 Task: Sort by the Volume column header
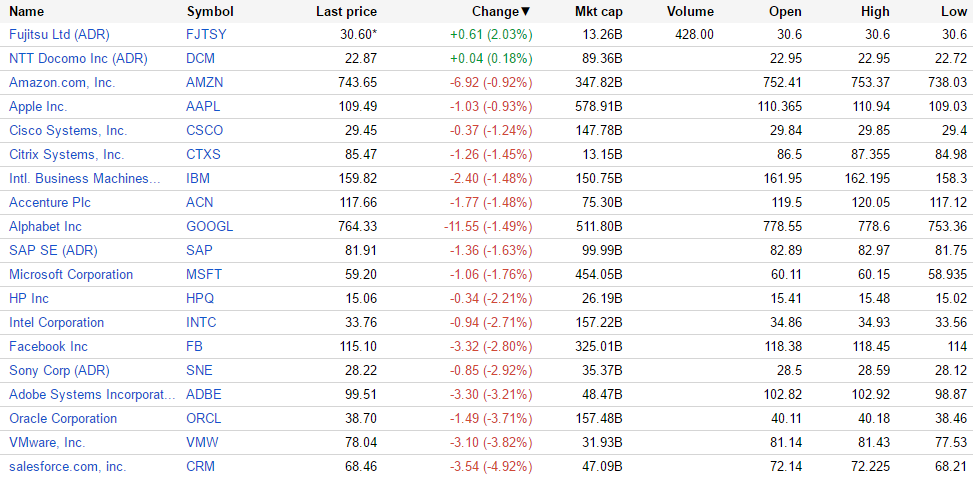click(x=690, y=12)
